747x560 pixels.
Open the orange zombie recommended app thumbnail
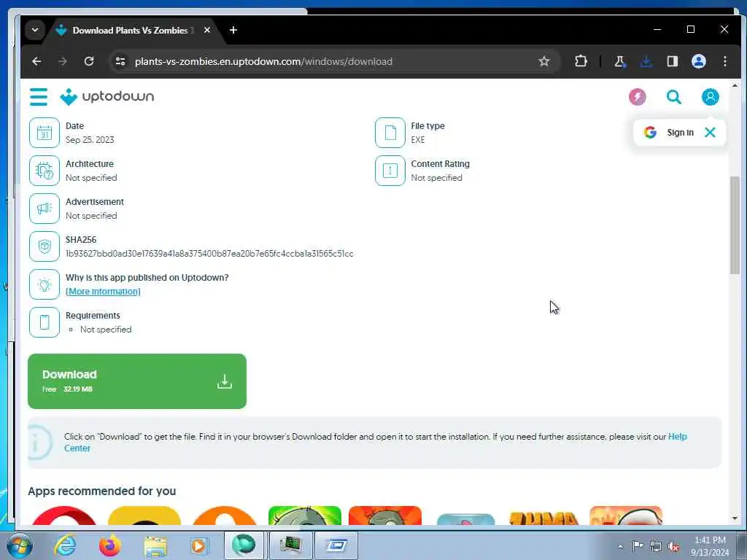pos(385,516)
